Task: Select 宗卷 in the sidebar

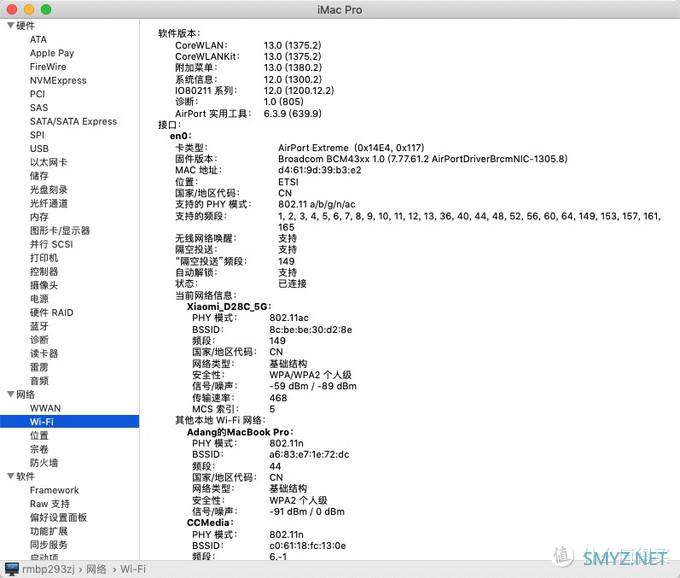Action: click(x=39, y=449)
